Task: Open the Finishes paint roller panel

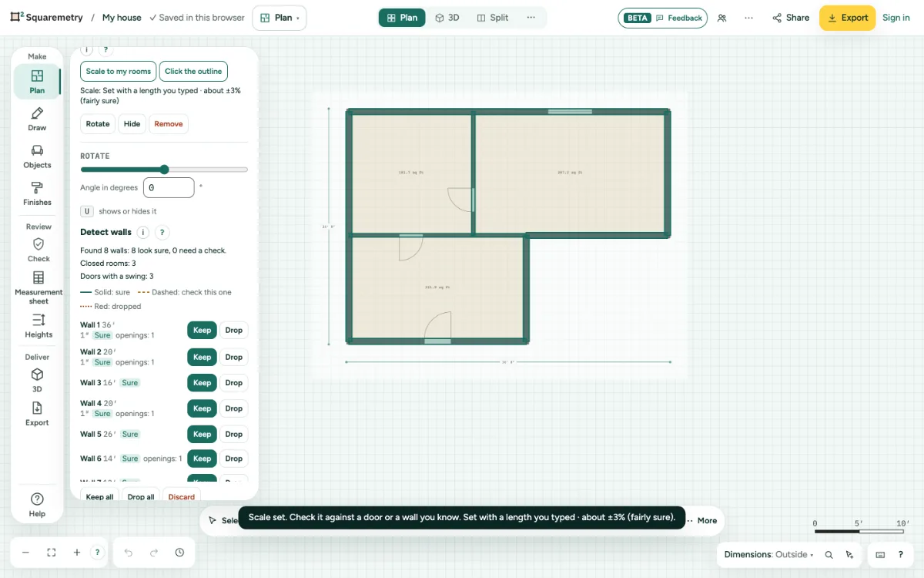Action: 37,193
